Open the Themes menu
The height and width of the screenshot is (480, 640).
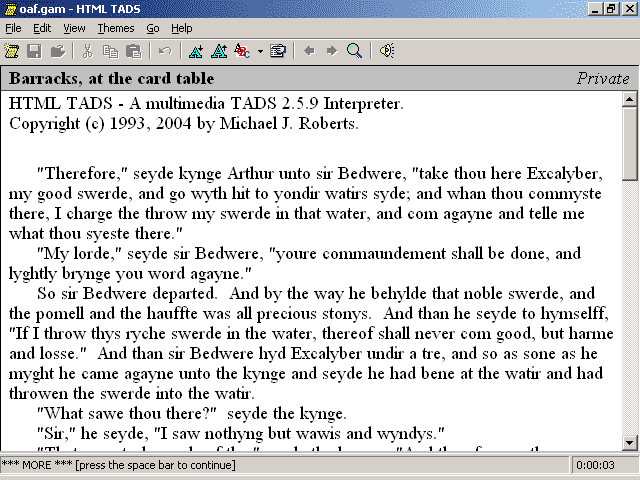[x=116, y=28]
